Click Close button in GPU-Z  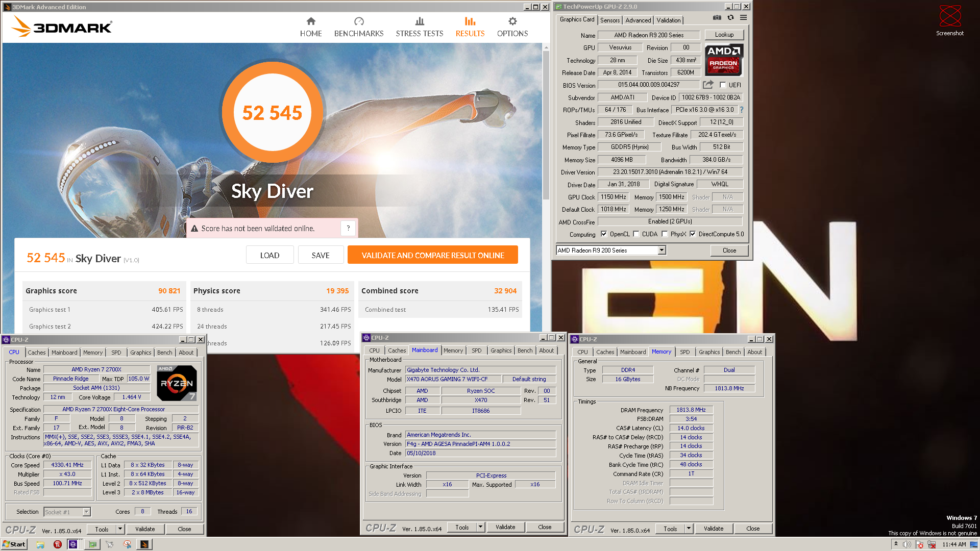[729, 251]
